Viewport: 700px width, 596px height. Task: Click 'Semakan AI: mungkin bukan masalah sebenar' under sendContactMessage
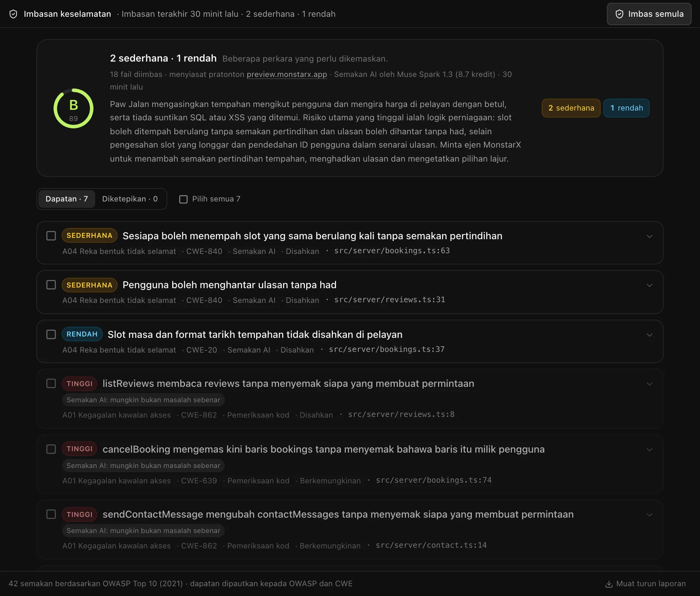(x=143, y=531)
